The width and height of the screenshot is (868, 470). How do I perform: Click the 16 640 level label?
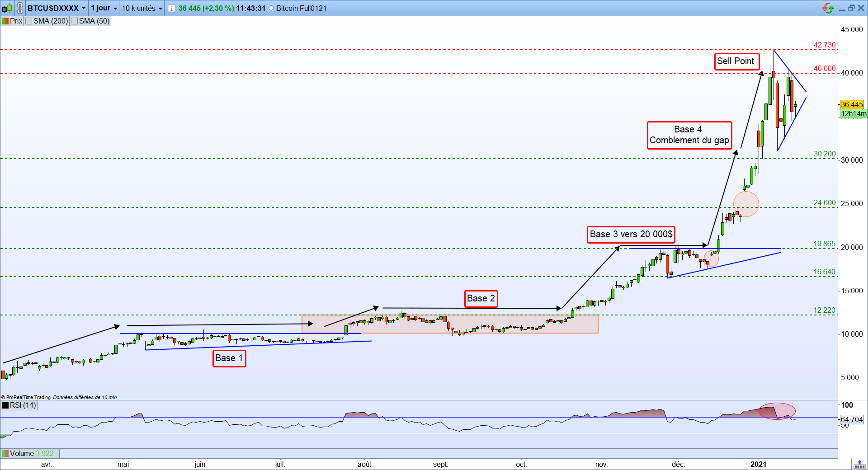click(825, 272)
